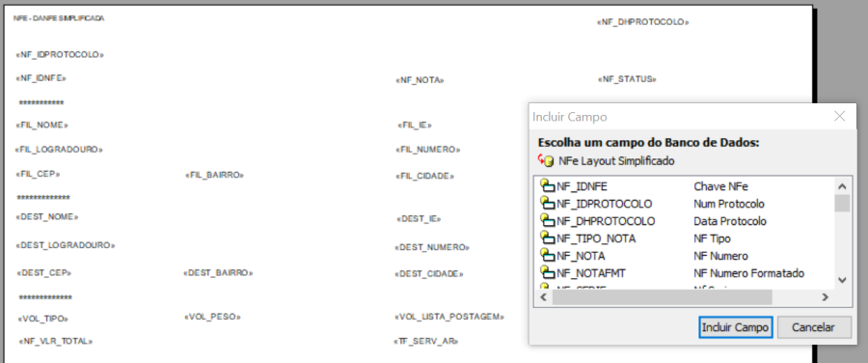
Task: Click the horizontal scroll right arrow
Action: coord(826,297)
